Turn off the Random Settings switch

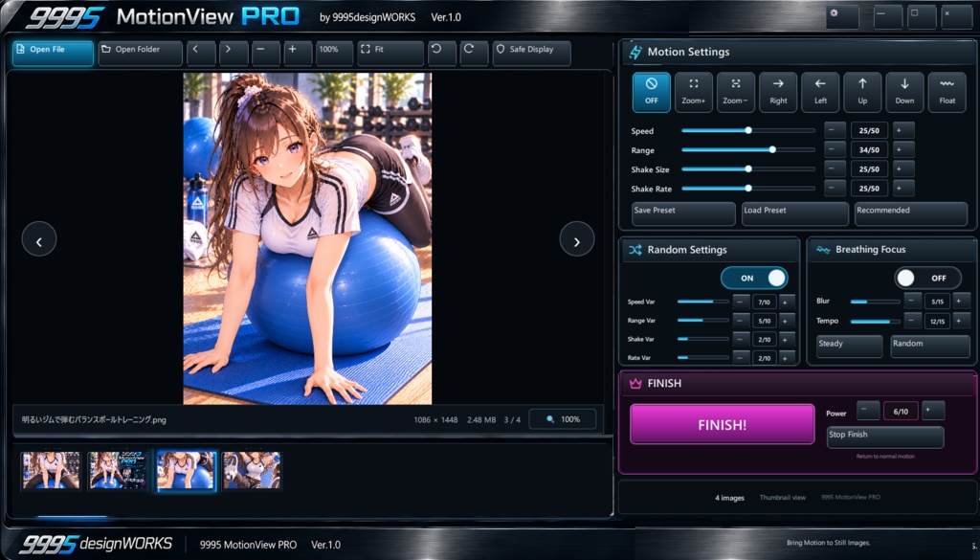click(754, 279)
